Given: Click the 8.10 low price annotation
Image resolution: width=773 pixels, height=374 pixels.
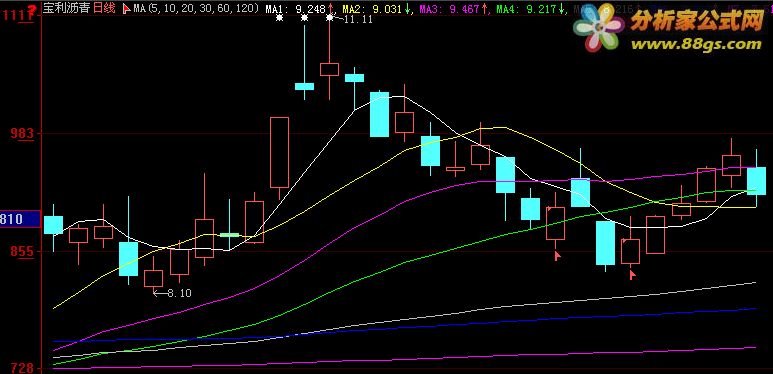Looking at the screenshot, I should click(173, 293).
